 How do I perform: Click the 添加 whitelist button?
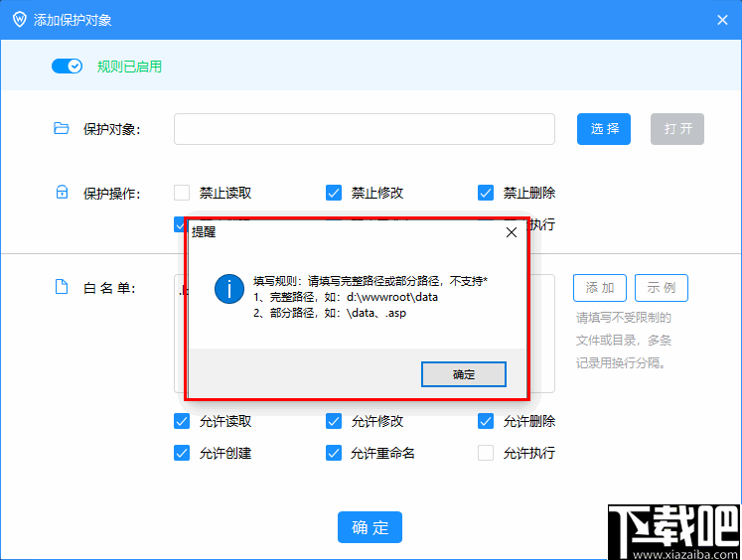600,288
